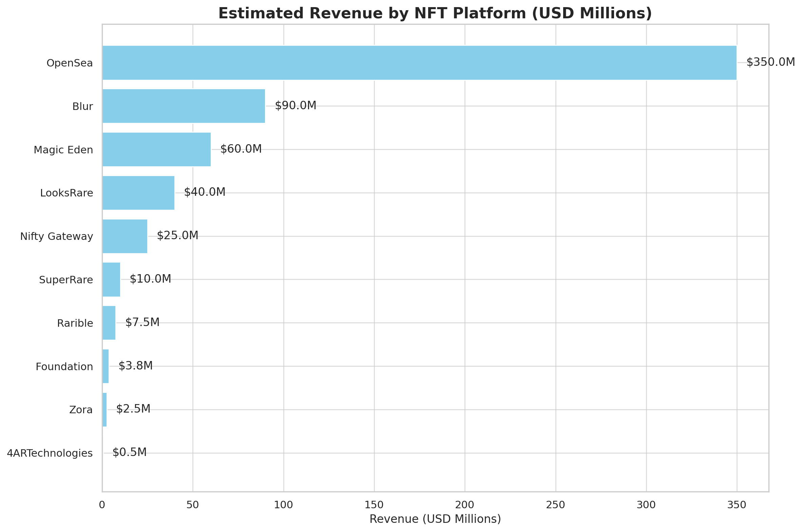Image resolution: width=802 pixels, height=532 pixels.
Task: Click the Rarible bar
Action: (109, 323)
